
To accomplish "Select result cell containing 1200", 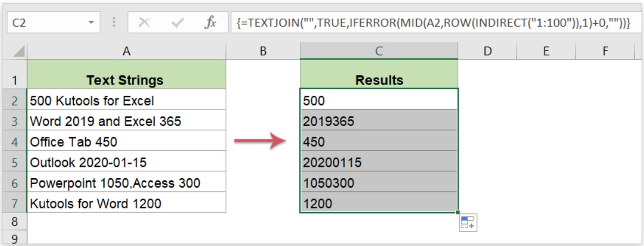I will tap(379, 202).
